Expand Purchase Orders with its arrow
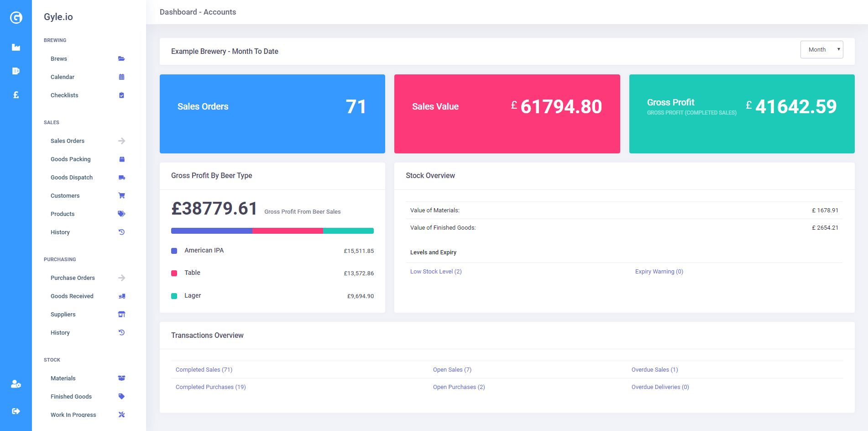Image resolution: width=868 pixels, height=431 pixels. click(x=121, y=278)
